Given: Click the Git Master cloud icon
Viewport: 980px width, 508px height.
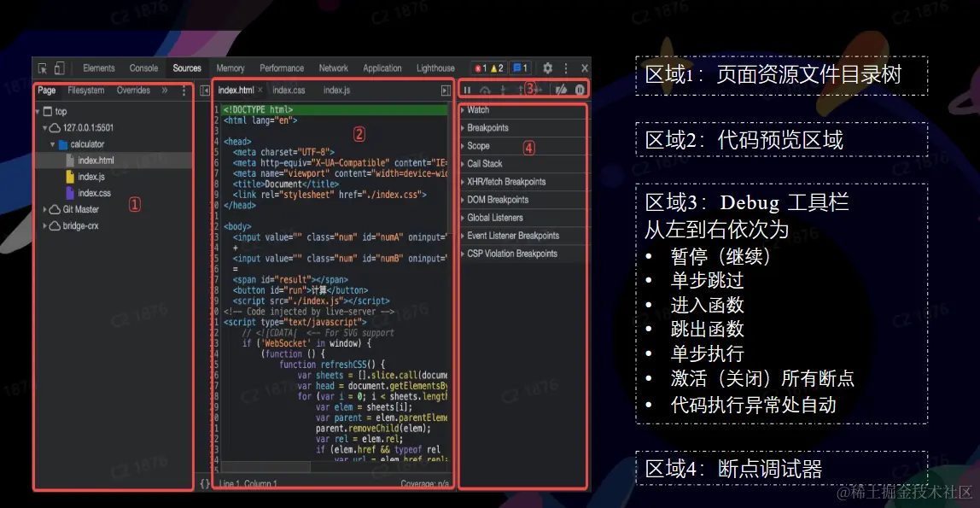Looking at the screenshot, I should (55, 209).
